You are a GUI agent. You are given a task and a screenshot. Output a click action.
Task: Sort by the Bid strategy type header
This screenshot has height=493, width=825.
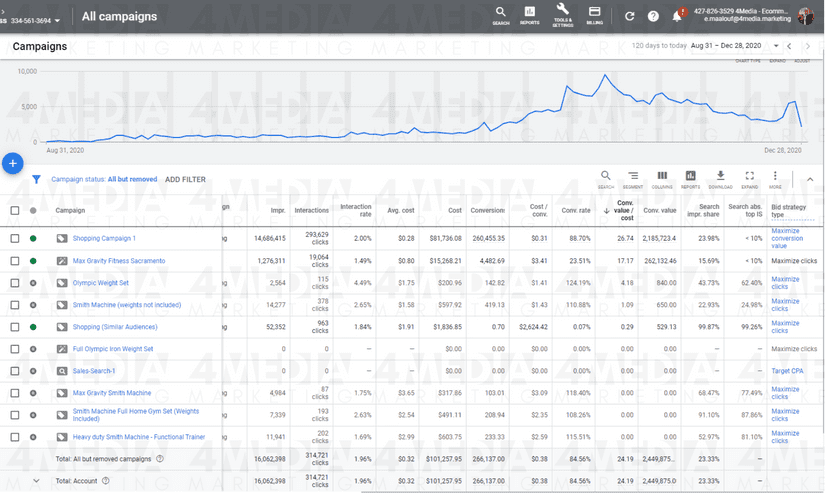coord(788,210)
